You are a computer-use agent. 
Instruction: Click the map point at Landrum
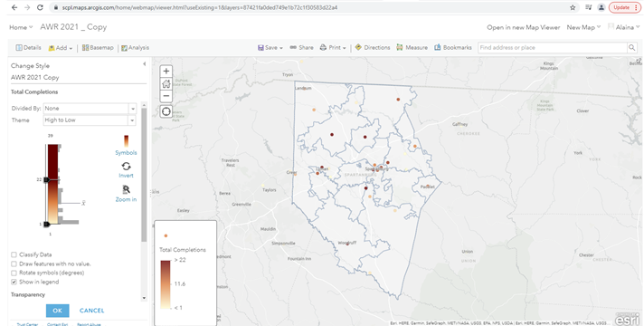304,89
